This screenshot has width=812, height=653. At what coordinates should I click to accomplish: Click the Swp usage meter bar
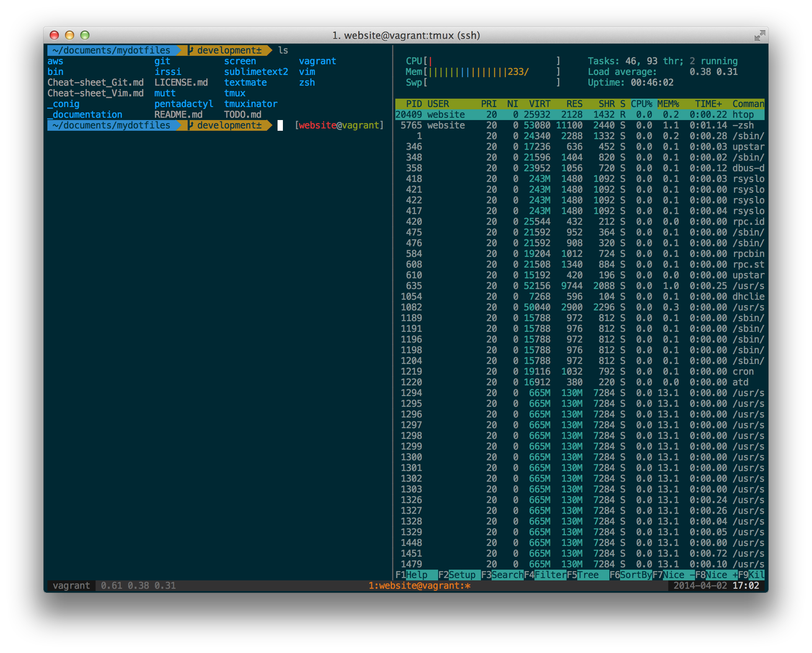483,82
